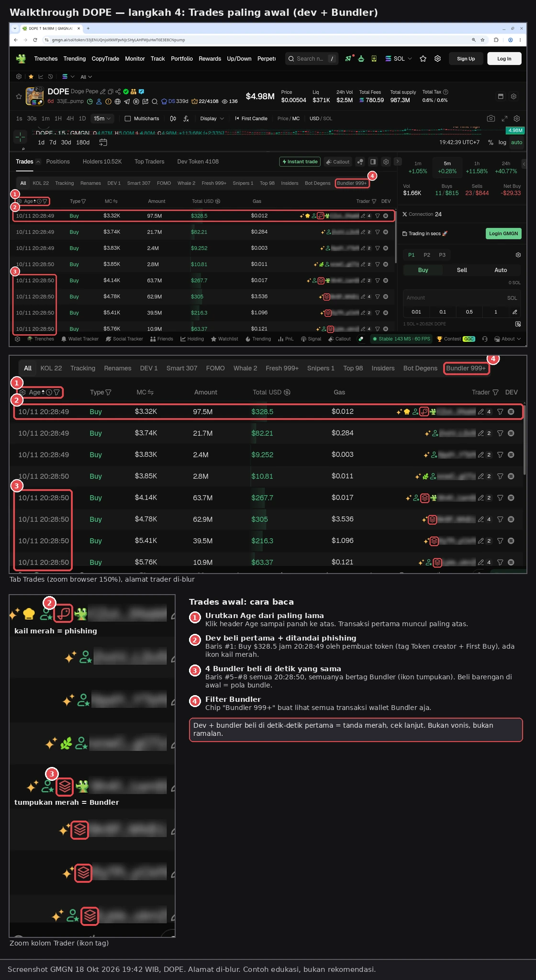
Task: Add DOPE to favorites with star icon
Action: [19, 96]
